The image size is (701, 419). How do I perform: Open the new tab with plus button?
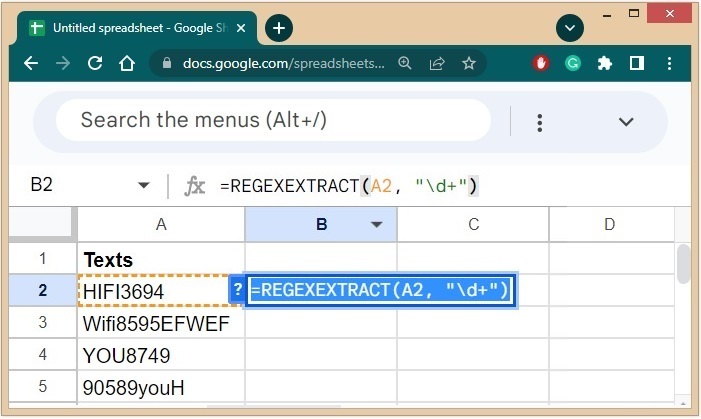278,28
